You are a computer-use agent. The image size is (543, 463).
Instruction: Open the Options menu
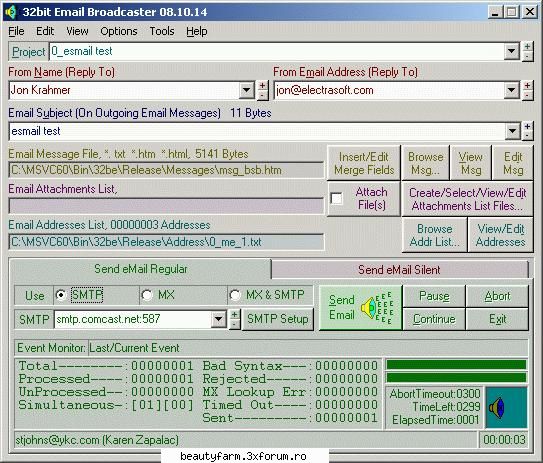(x=119, y=31)
